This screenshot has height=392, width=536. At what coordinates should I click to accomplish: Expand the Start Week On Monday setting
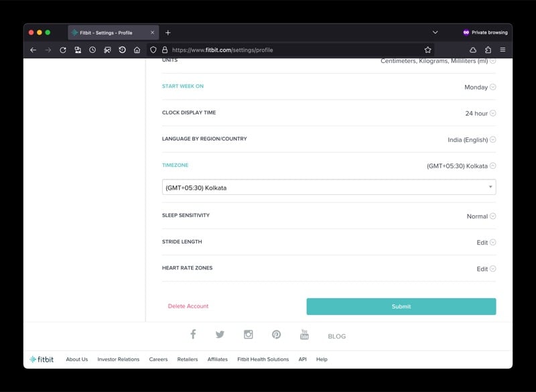493,87
